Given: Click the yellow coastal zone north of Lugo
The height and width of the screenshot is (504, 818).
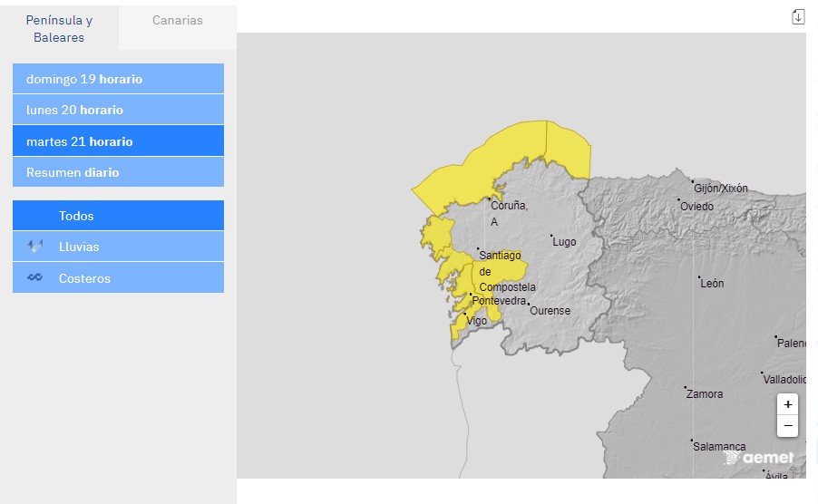Looking at the screenshot, I should tap(567, 150).
